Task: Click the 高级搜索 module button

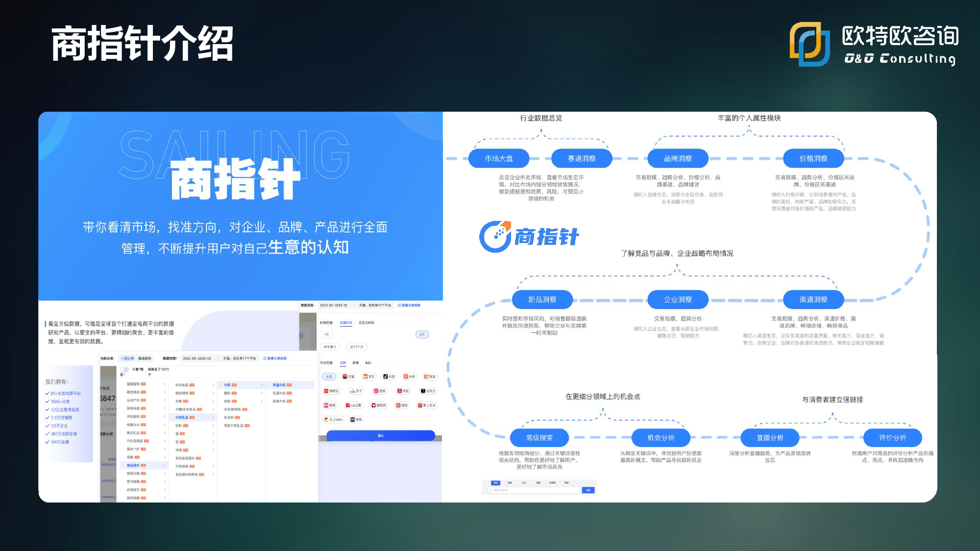Action: click(539, 437)
